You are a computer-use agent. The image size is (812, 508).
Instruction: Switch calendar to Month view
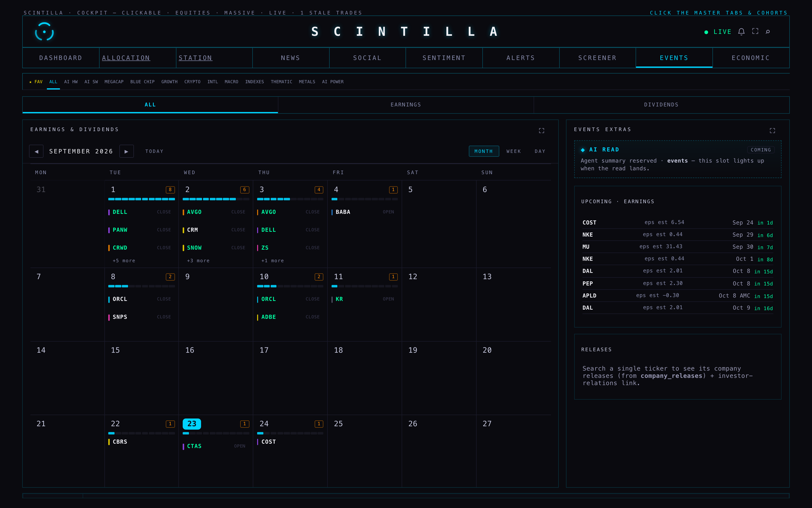[484, 151]
